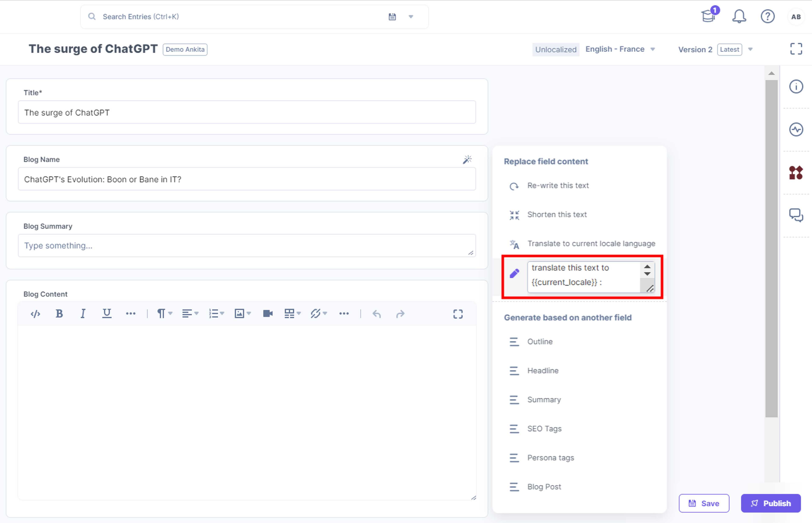This screenshot has width=812, height=523.
Task: Open the image insert dropdown in toolbar
Action: [243, 313]
